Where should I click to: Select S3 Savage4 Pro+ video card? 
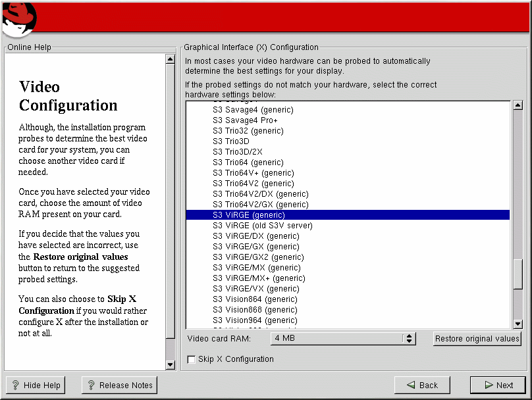pyautogui.click(x=348, y=120)
